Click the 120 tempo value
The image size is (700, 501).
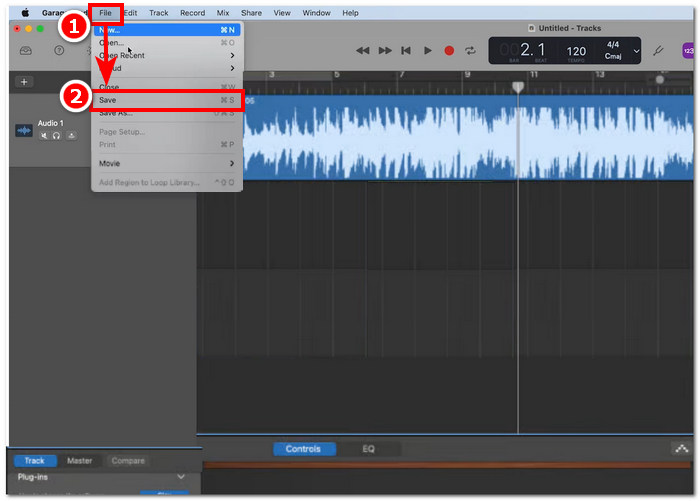[576, 51]
